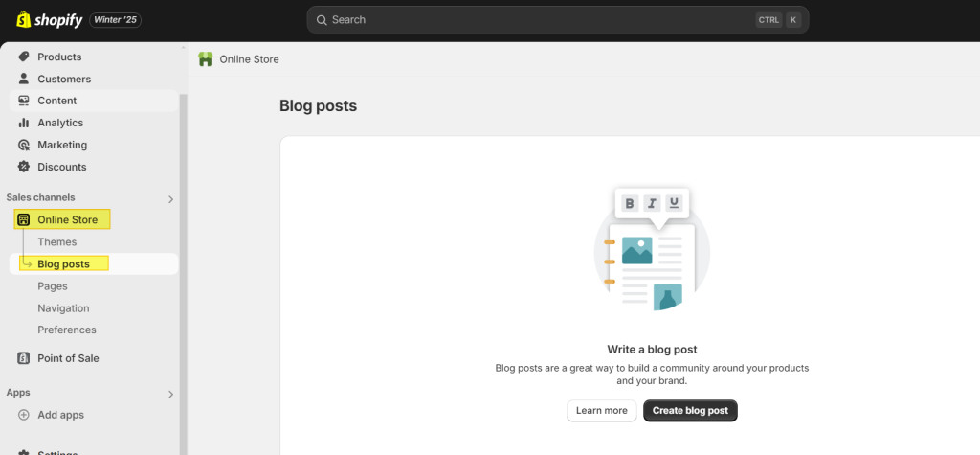Open Online Store Preferences
This screenshot has width=980, height=455.
point(66,330)
